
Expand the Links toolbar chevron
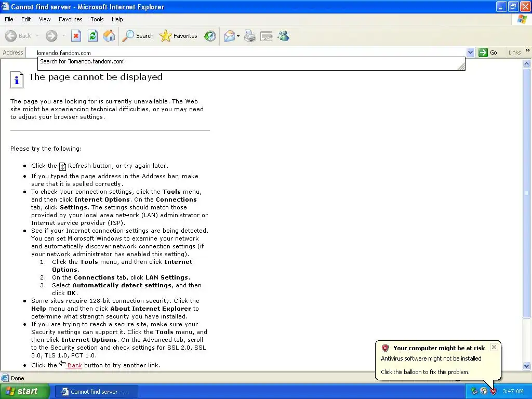528,50
